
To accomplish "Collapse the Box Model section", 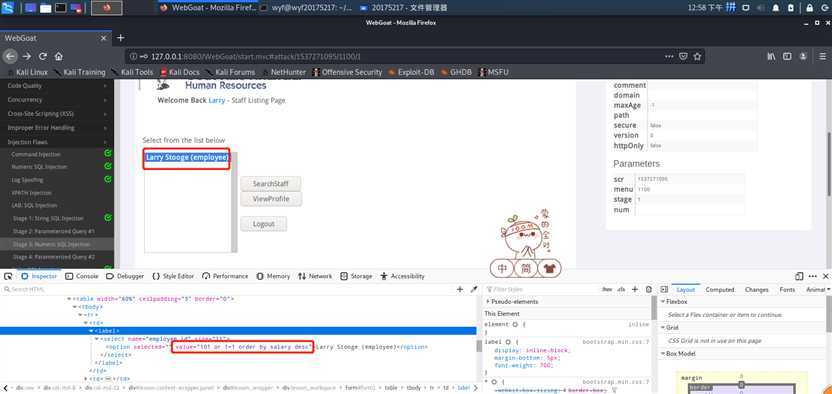I will [663, 354].
